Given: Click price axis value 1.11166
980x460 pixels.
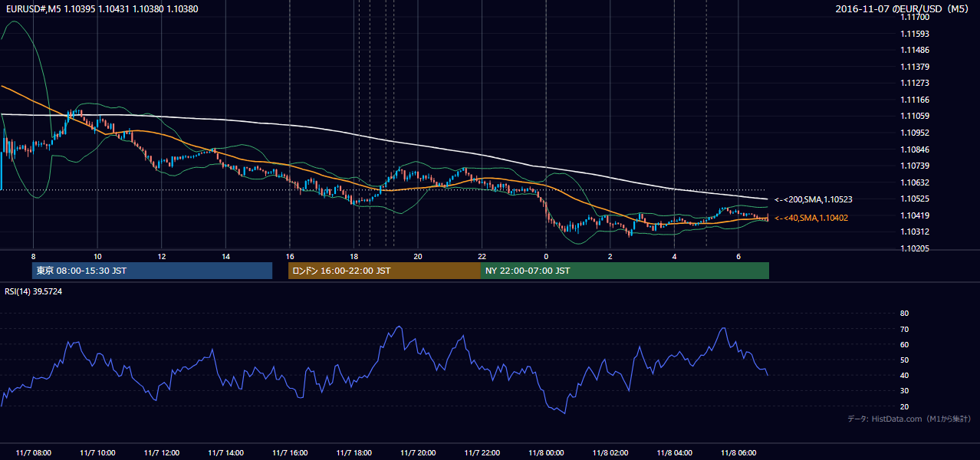Looking at the screenshot, I should point(916,100).
